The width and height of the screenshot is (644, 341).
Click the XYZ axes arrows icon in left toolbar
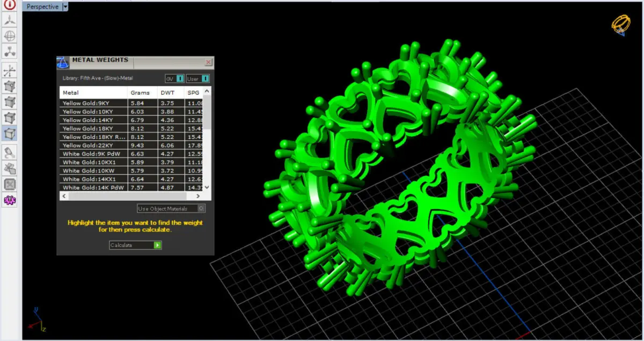click(x=10, y=70)
